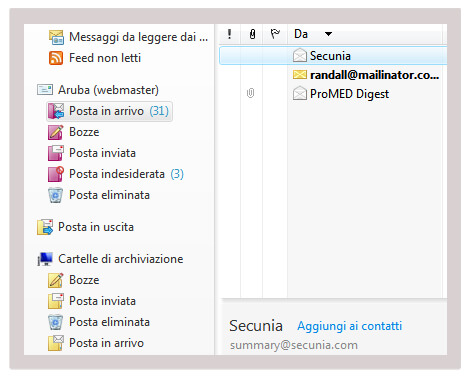Select Posta in uscita folder

pyautogui.click(x=96, y=227)
